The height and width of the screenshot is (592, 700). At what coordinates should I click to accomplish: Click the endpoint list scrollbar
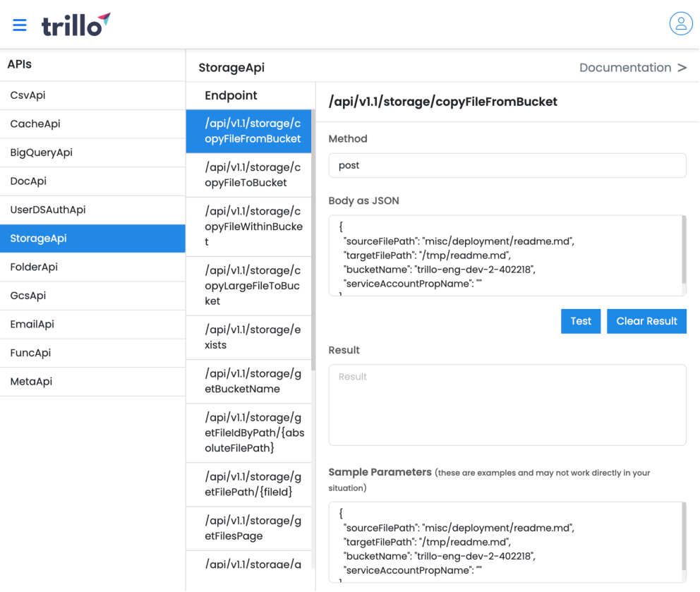[313, 241]
